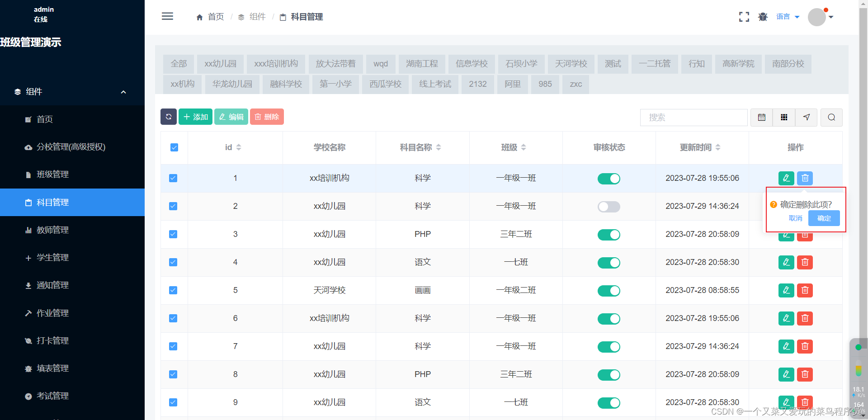This screenshot has height=420, width=868.
Task: Click the delete trash icon in row 1
Action: 805,178
